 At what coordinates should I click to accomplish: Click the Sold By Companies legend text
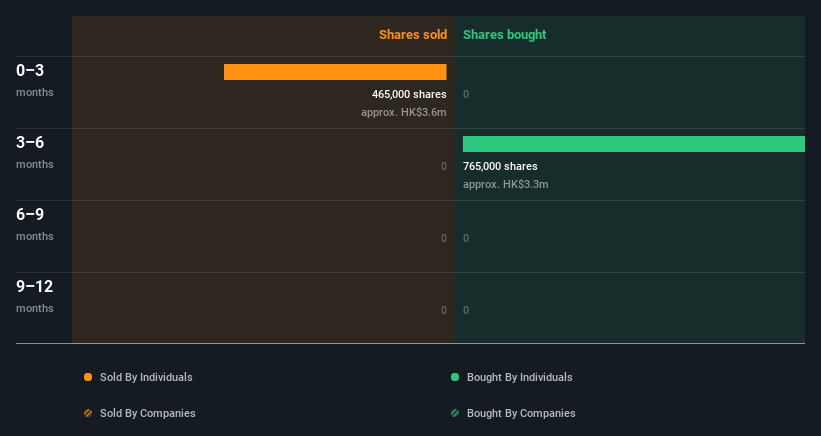[x=148, y=413]
